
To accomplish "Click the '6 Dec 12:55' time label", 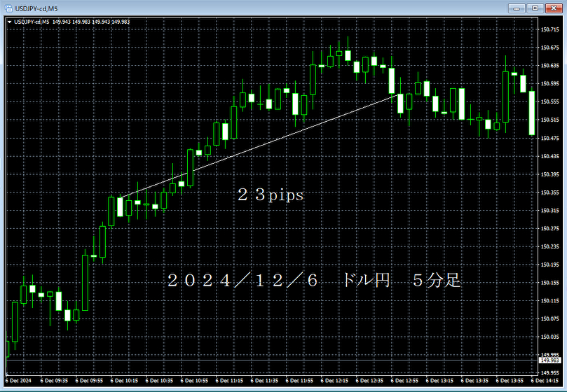I will [404, 380].
